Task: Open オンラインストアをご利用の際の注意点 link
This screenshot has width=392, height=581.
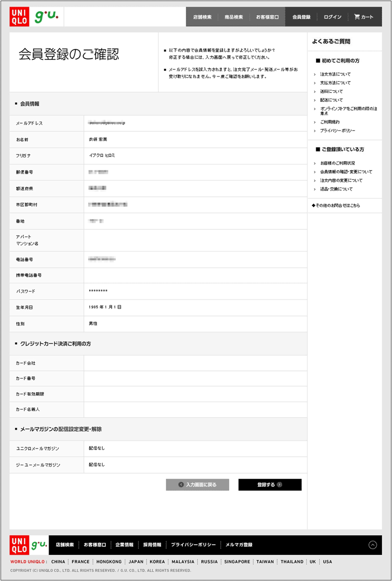Action: (x=349, y=111)
